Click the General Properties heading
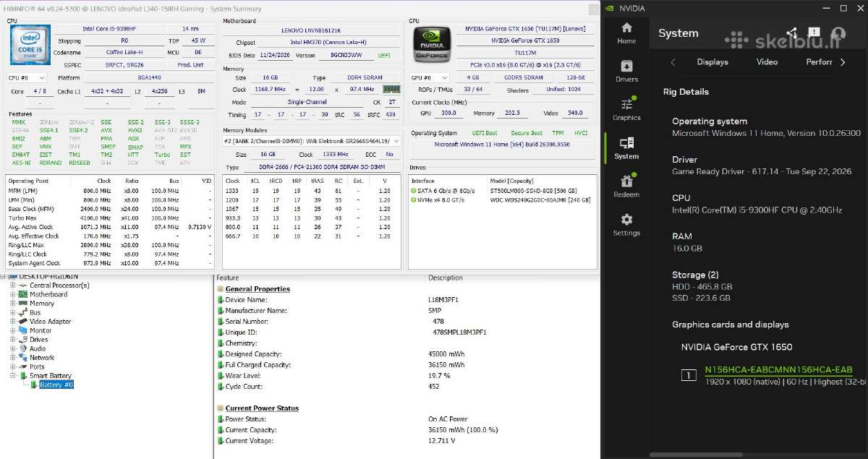Screen dimensions: 868x459 (x=258, y=289)
